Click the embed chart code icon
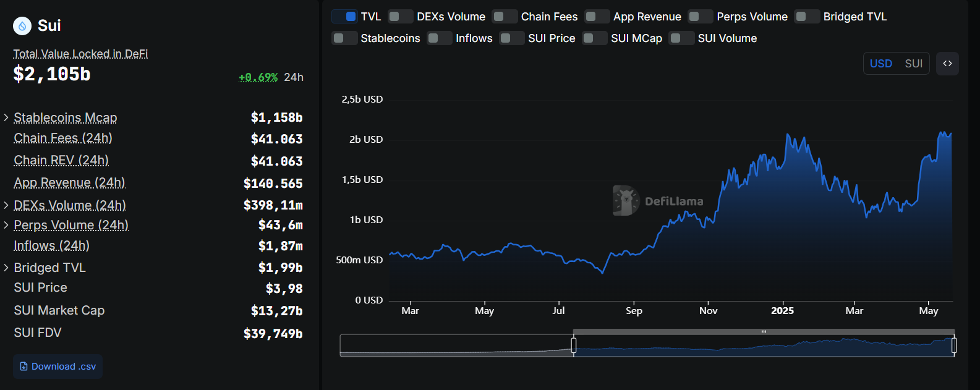980x390 pixels. click(x=947, y=64)
